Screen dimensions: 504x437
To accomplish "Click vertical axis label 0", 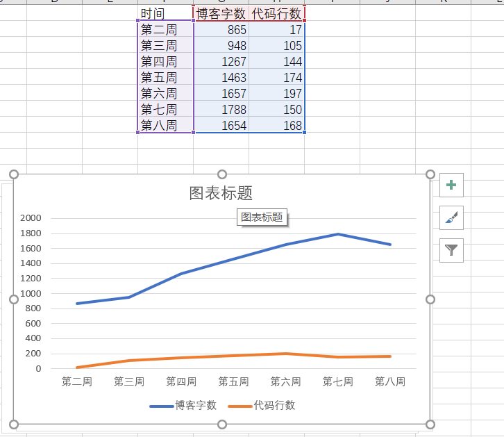I will pyautogui.click(x=38, y=368).
